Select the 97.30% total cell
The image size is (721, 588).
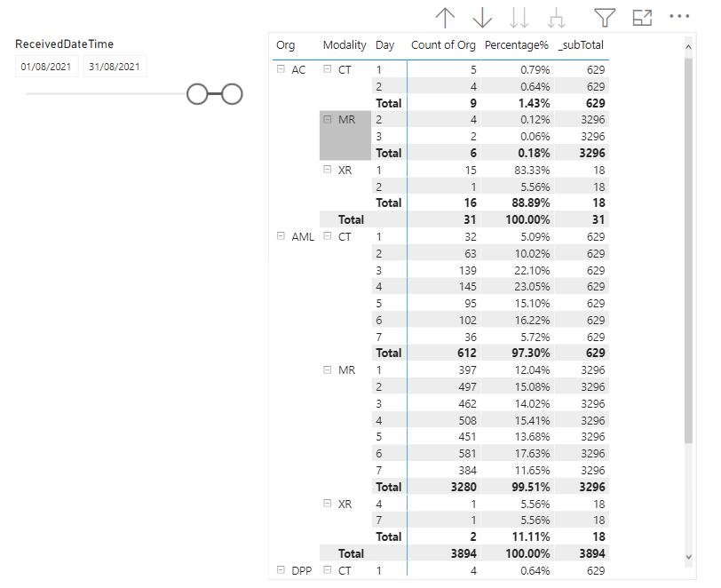point(518,353)
